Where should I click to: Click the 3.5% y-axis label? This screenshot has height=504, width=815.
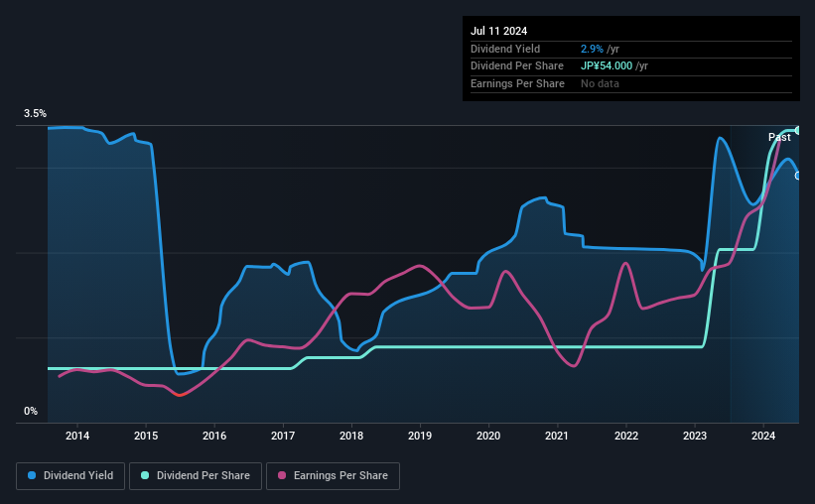point(35,113)
